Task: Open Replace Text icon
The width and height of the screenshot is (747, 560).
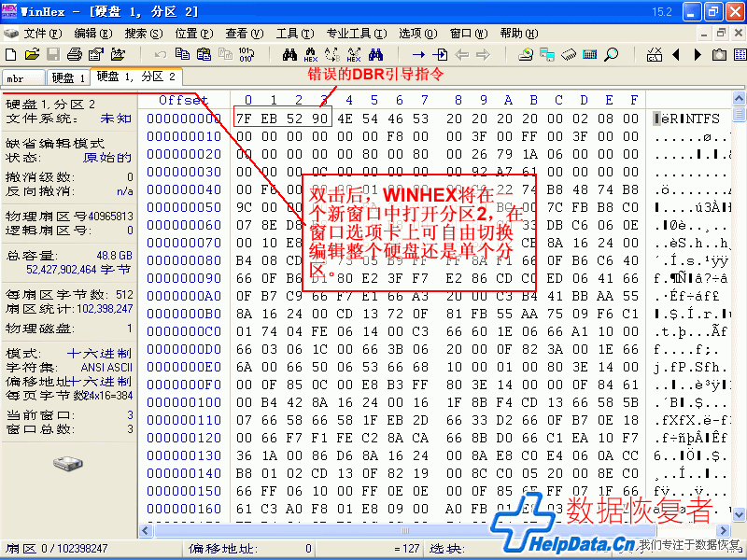Action: [332, 54]
